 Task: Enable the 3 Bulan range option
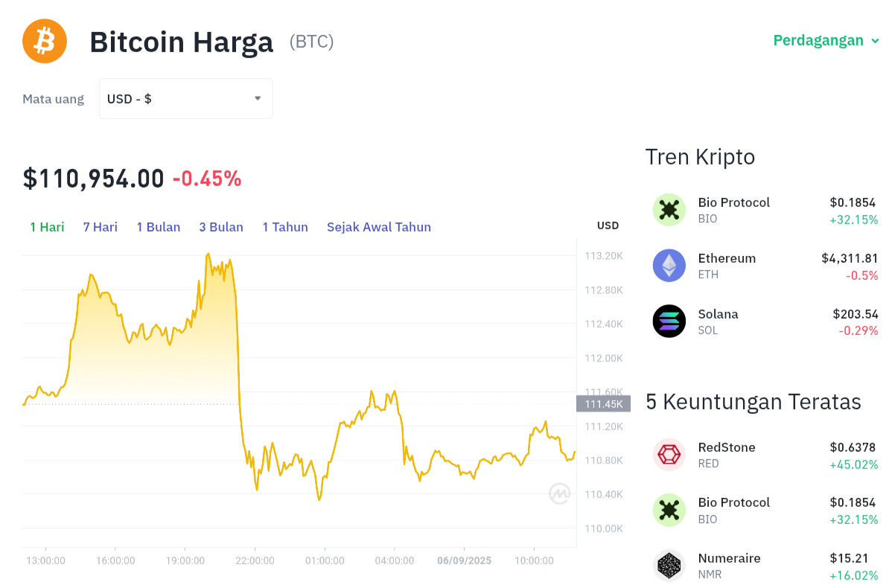point(221,227)
